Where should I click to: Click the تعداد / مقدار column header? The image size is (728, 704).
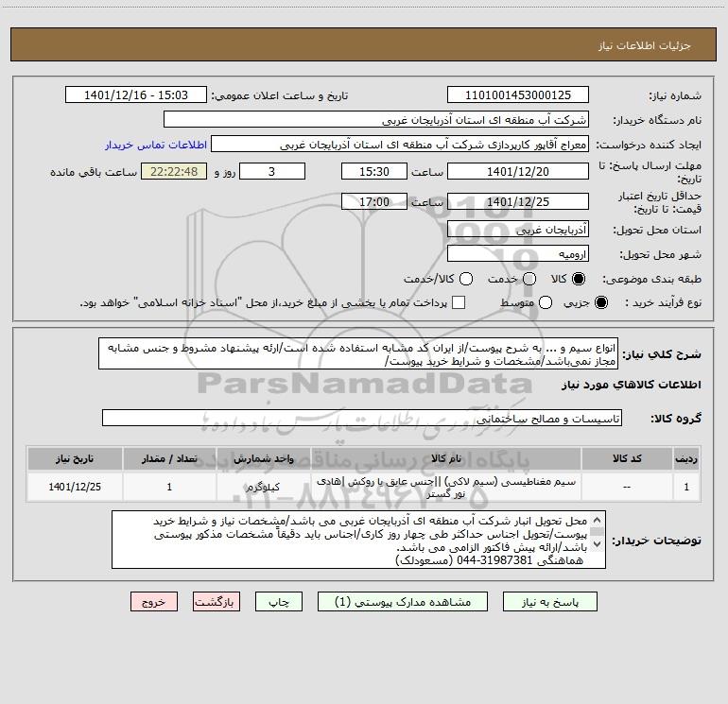pyautogui.click(x=169, y=458)
